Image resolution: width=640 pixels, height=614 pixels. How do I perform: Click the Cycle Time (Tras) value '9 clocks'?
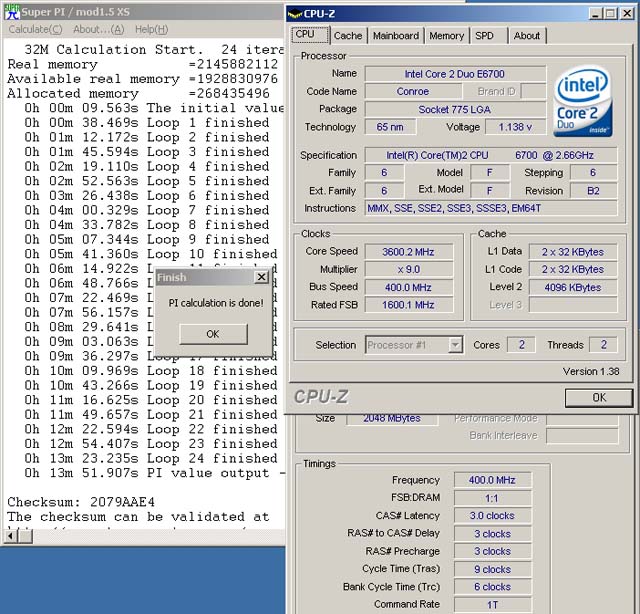492,569
